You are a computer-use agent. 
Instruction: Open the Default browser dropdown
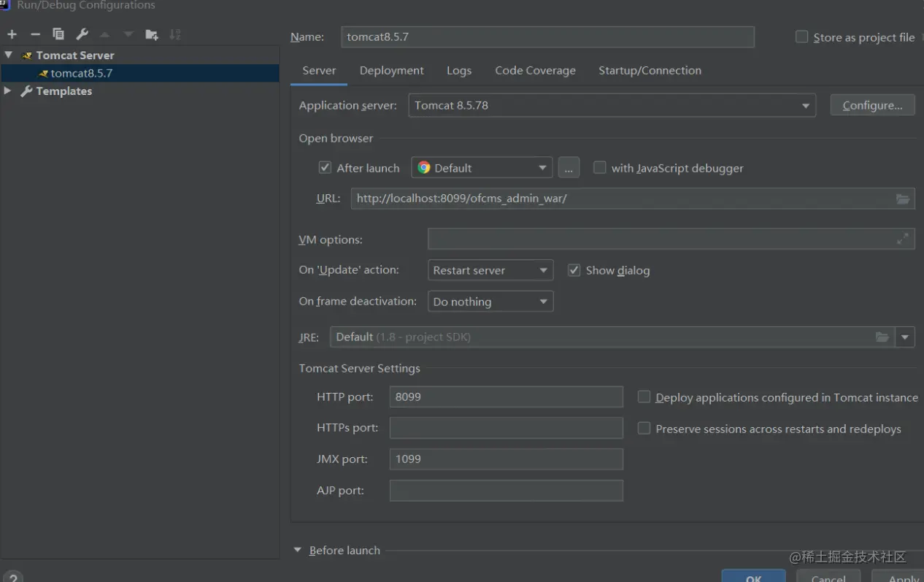pyautogui.click(x=482, y=168)
